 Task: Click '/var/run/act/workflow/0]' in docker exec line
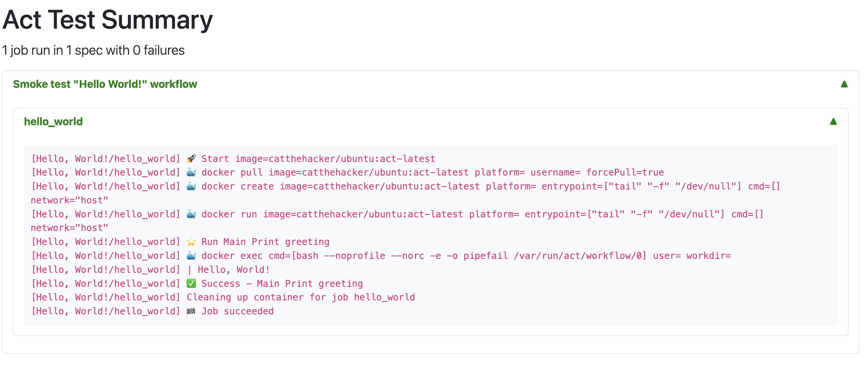pos(580,256)
